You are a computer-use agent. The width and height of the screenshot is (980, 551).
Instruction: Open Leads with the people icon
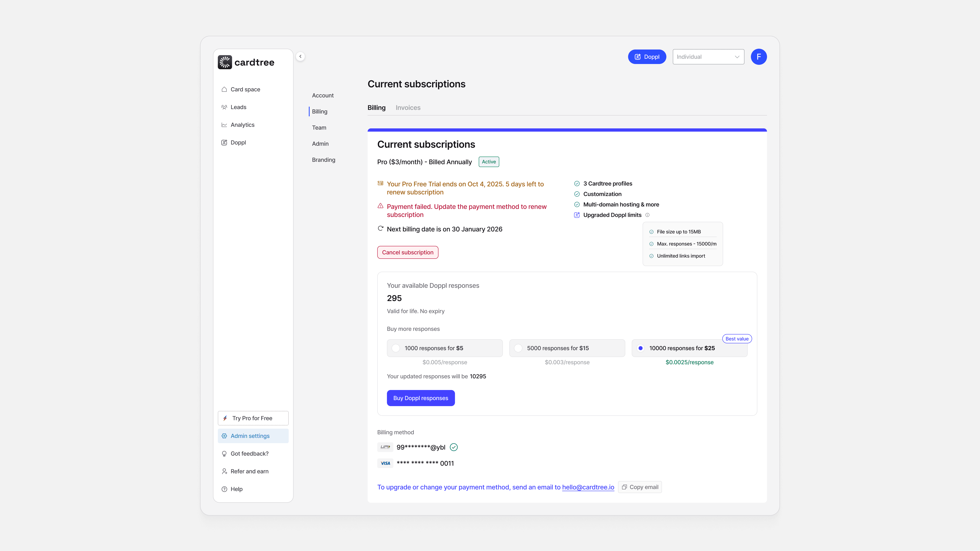pyautogui.click(x=224, y=107)
